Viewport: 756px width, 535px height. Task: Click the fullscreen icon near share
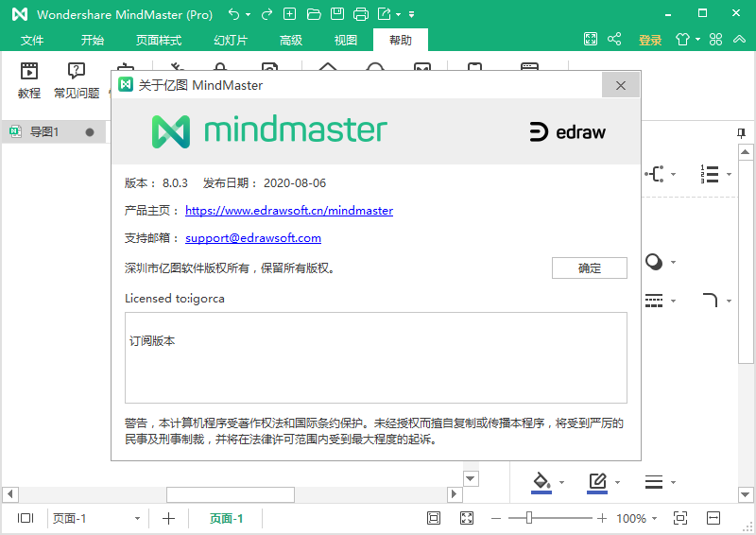(591, 39)
